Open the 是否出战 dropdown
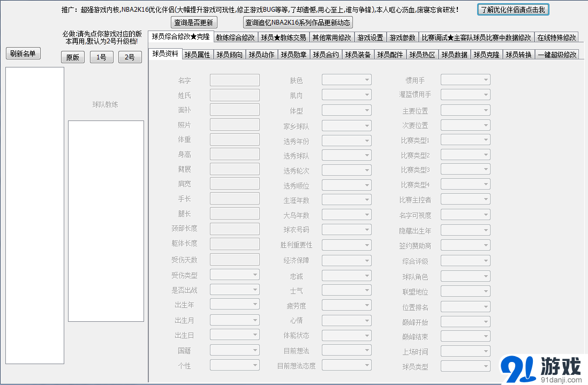The image size is (588, 385). (235, 290)
